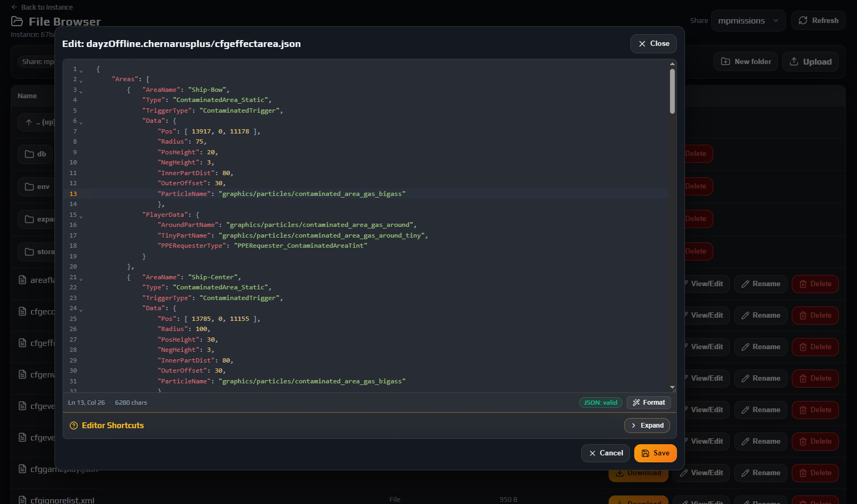
Task: Click the pencil icon in areaflags Rename
Action: (745, 284)
